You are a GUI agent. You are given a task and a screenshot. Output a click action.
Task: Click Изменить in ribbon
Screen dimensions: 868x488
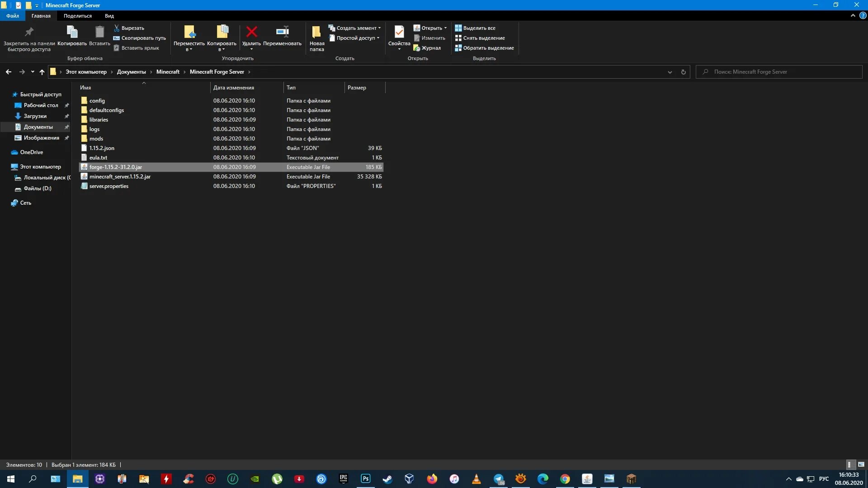429,38
